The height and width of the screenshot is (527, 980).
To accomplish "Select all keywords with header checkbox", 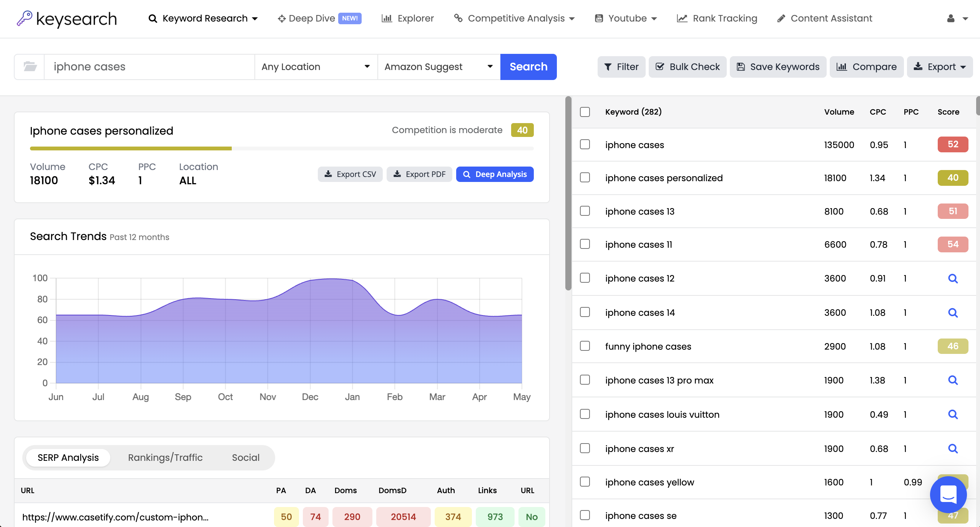I will pos(585,112).
